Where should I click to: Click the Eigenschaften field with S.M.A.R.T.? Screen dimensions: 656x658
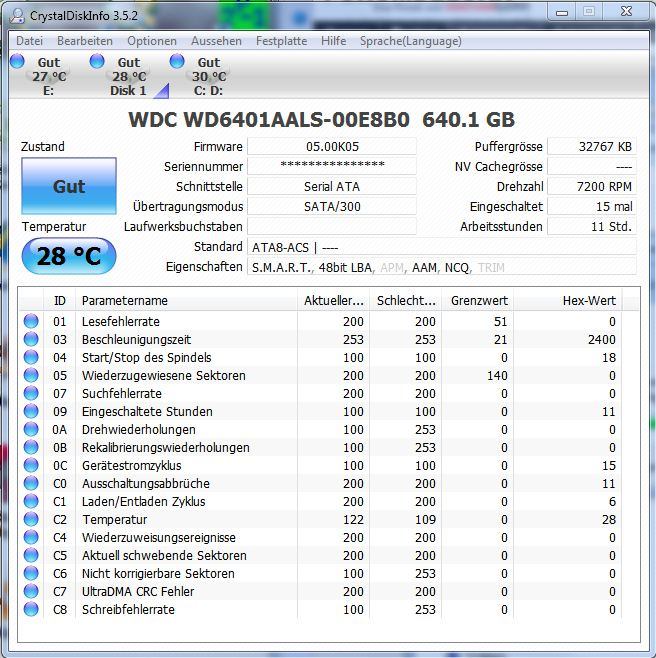coord(442,267)
